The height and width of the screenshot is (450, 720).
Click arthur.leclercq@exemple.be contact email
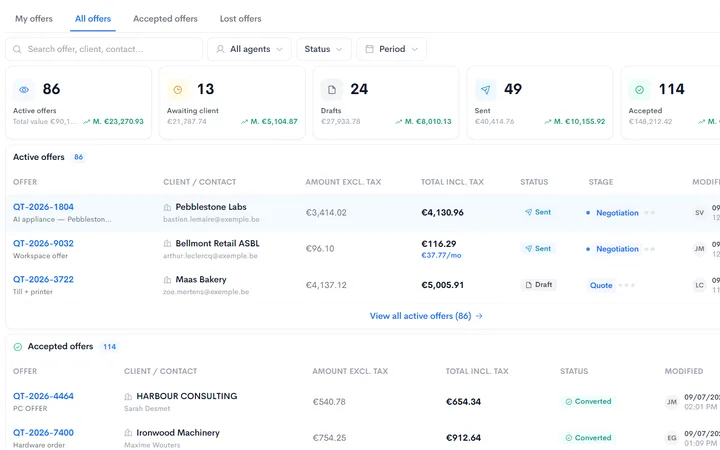pyautogui.click(x=210, y=256)
